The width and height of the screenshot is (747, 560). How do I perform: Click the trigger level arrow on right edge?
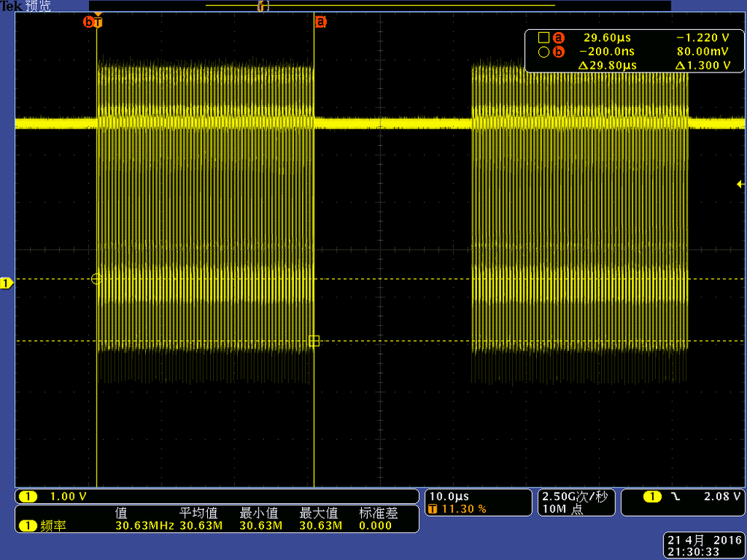coord(740,184)
